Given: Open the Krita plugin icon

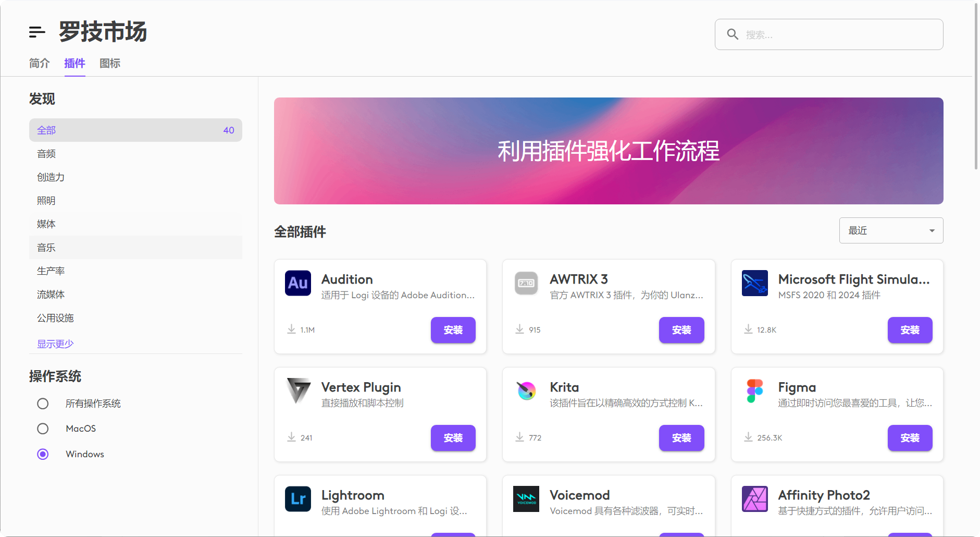Looking at the screenshot, I should 526,391.
